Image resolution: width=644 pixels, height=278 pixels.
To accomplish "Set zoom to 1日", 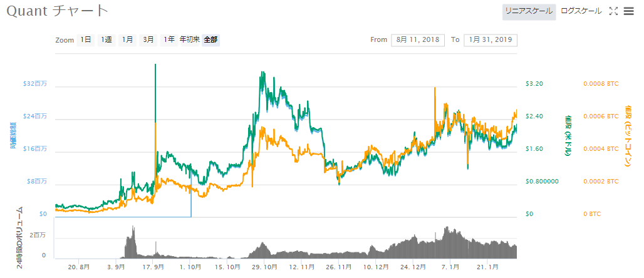I will [85, 40].
